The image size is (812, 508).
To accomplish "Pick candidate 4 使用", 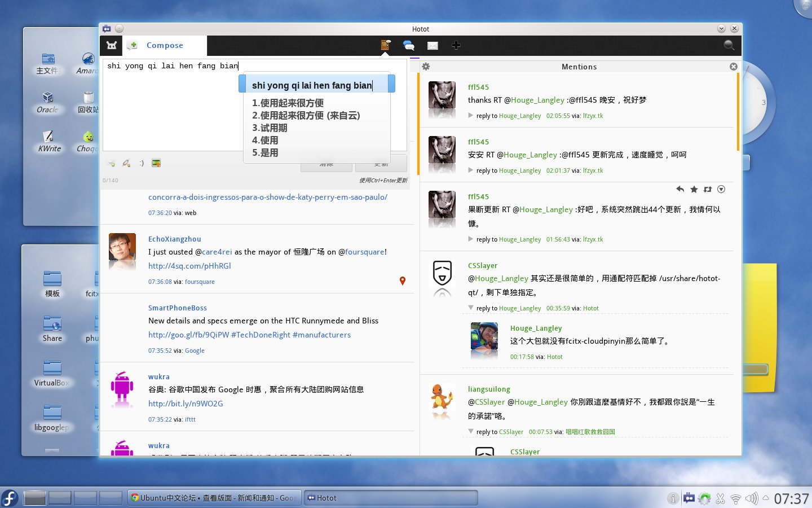I will [265, 140].
